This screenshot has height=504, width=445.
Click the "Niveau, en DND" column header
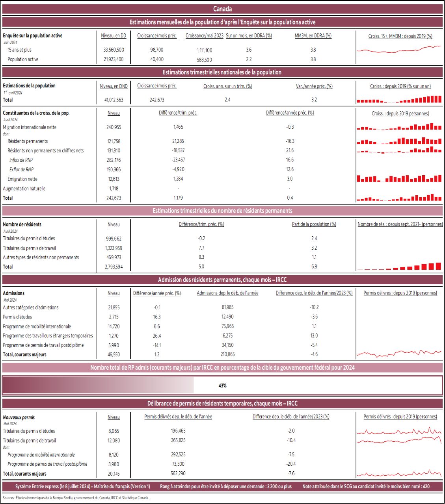(x=114, y=86)
